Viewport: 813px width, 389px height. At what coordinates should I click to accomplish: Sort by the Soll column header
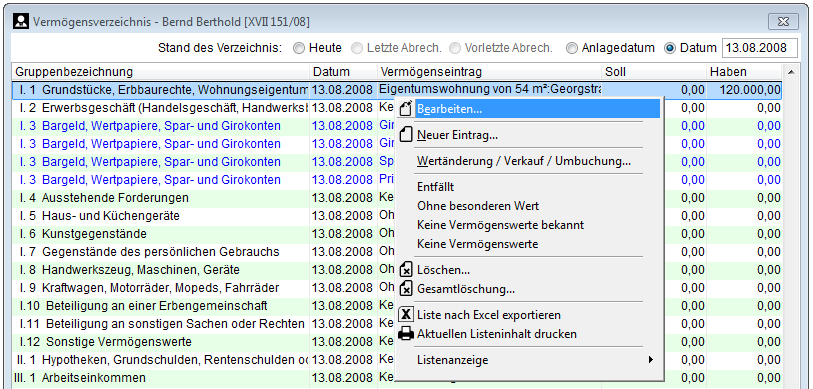point(653,72)
